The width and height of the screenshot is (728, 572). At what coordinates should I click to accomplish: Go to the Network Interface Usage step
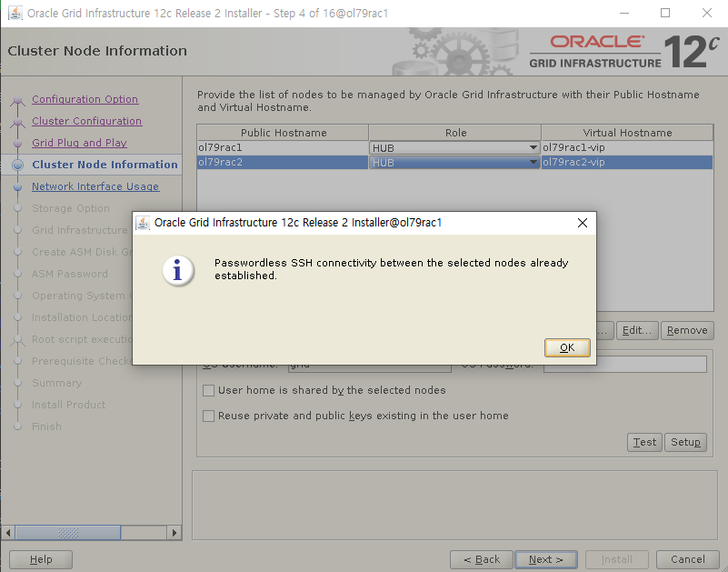95,186
